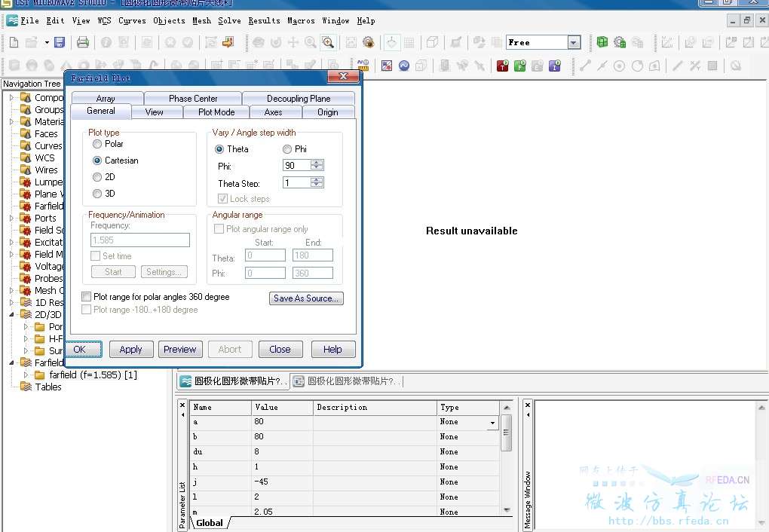The image size is (769, 532).
Task: Click the Apply button
Action: (131, 349)
